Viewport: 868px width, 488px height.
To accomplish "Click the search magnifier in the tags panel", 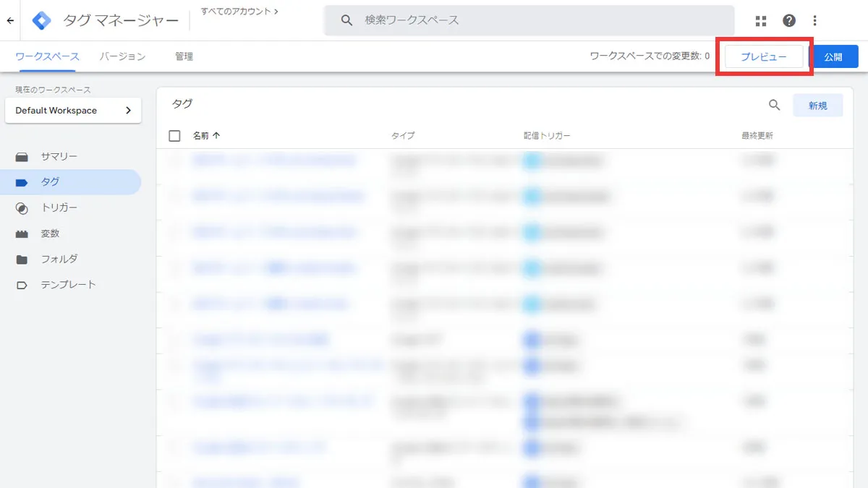I will (774, 105).
